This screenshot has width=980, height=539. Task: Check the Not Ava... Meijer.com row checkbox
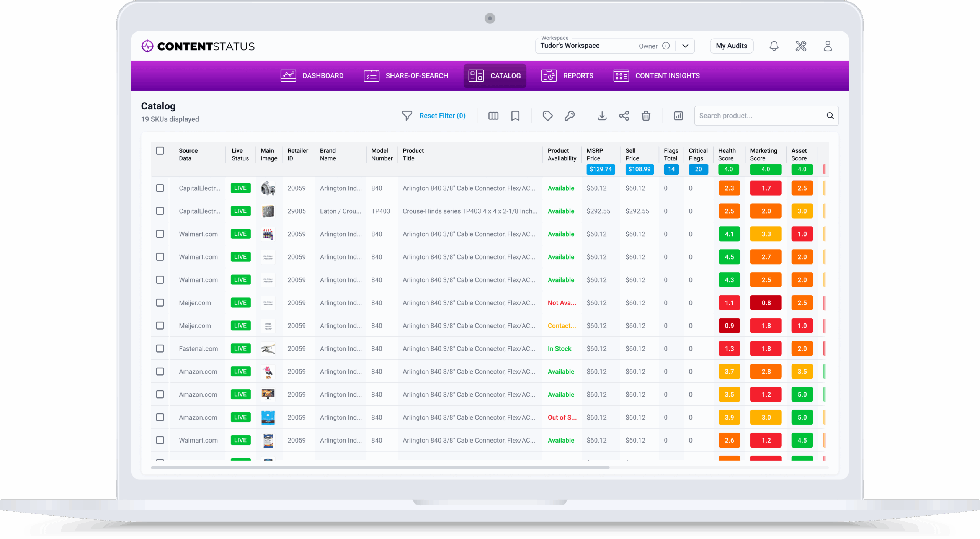pyautogui.click(x=160, y=302)
